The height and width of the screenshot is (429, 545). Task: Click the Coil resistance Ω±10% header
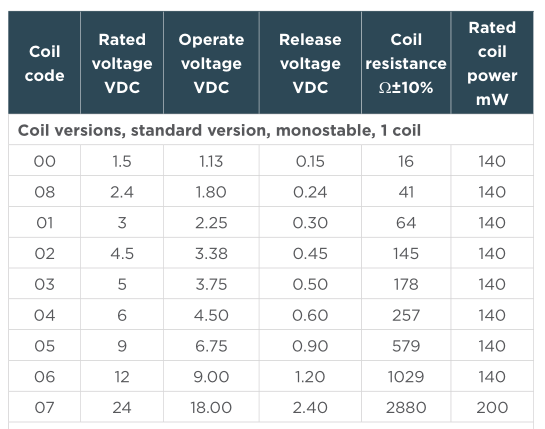(406, 63)
